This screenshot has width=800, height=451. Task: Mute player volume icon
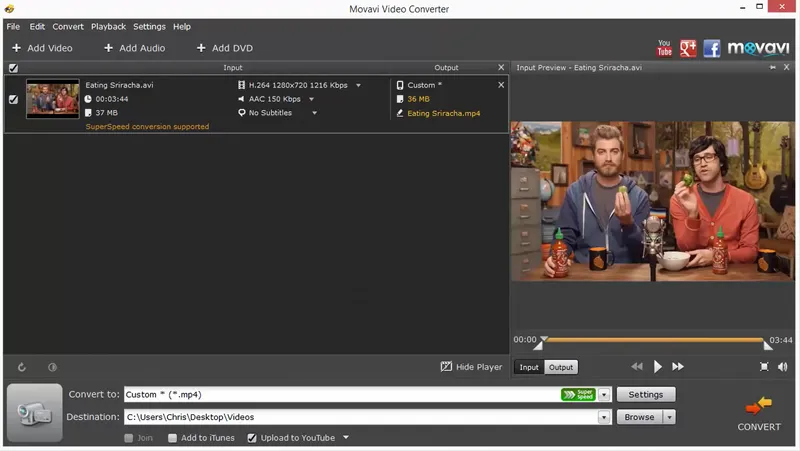coord(782,366)
